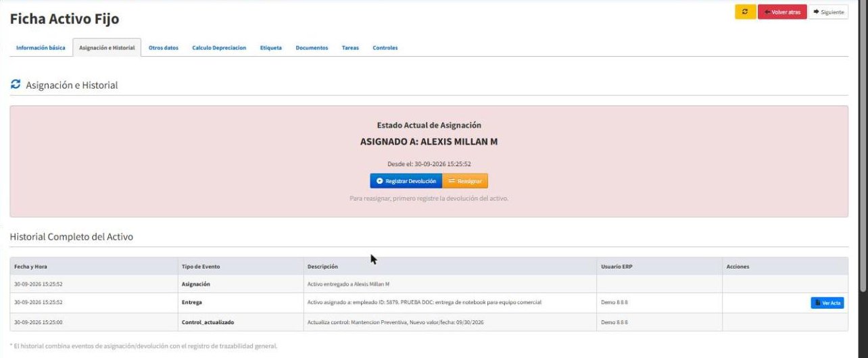Go to the Controles tab
The image size is (868, 358).
tap(385, 48)
